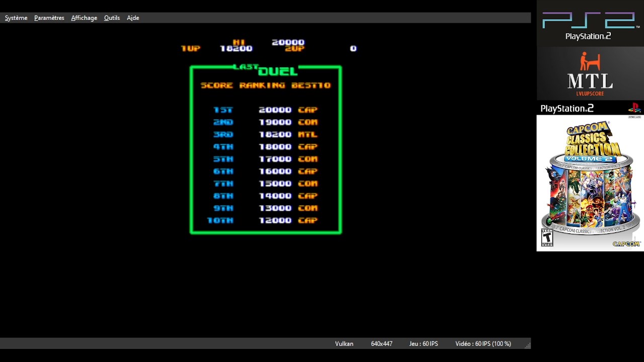Open the Paramètres menu
The image size is (644, 362).
pos(49,18)
